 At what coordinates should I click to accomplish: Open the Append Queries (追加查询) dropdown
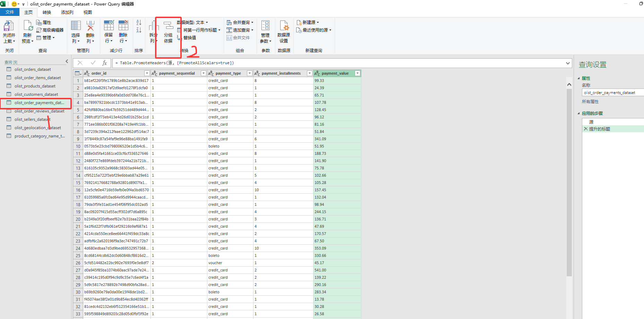point(240,30)
